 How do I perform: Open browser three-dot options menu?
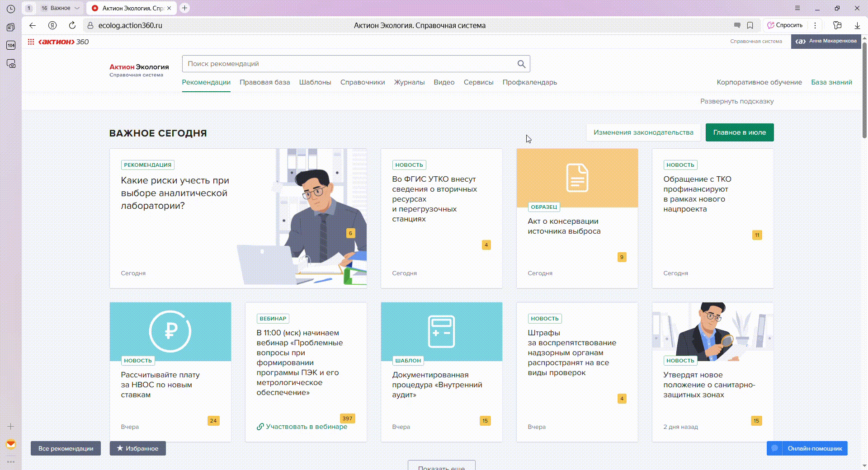coord(815,25)
